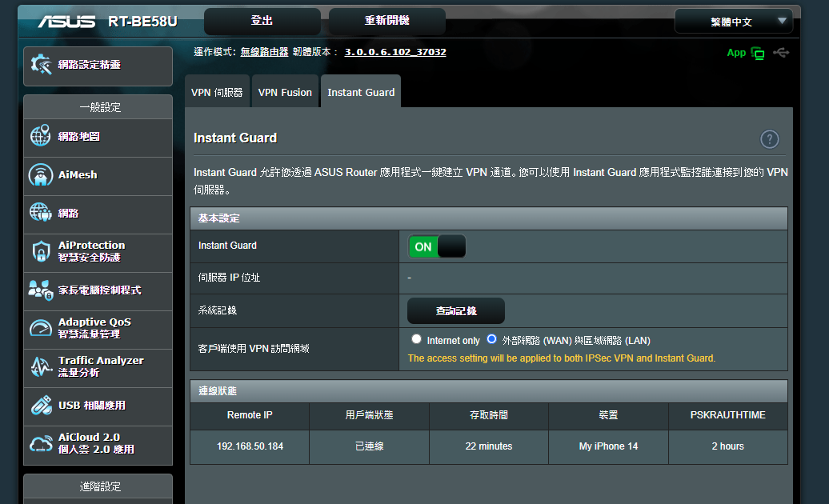The width and height of the screenshot is (829, 504).
Task: Open the 無線路由器 operation mode link
Action: tap(264, 52)
